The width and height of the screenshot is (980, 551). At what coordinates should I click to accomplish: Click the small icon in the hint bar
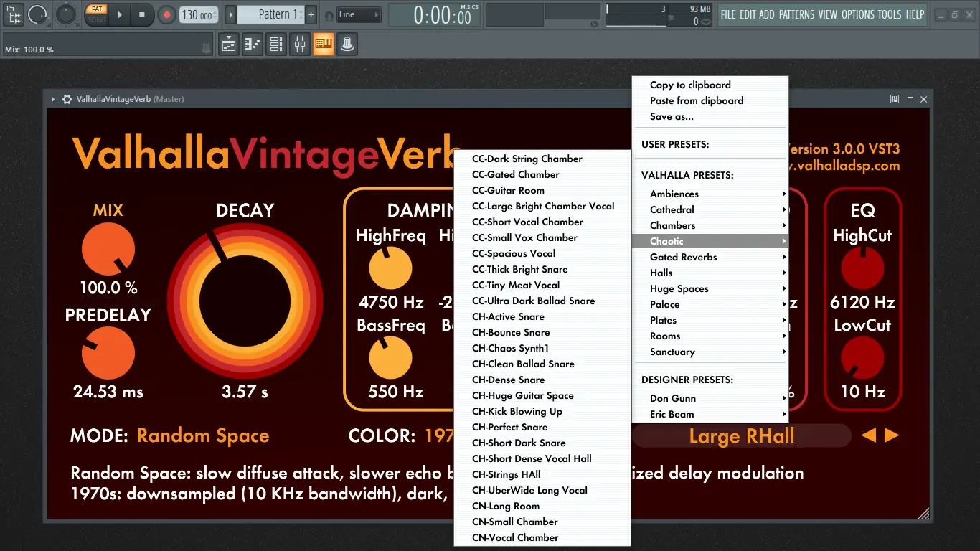pos(207,47)
